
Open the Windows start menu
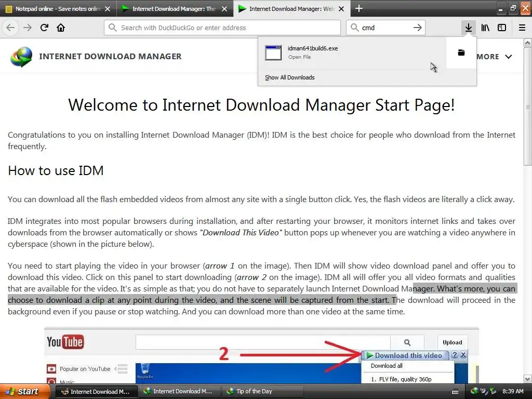pyautogui.click(x=25, y=392)
